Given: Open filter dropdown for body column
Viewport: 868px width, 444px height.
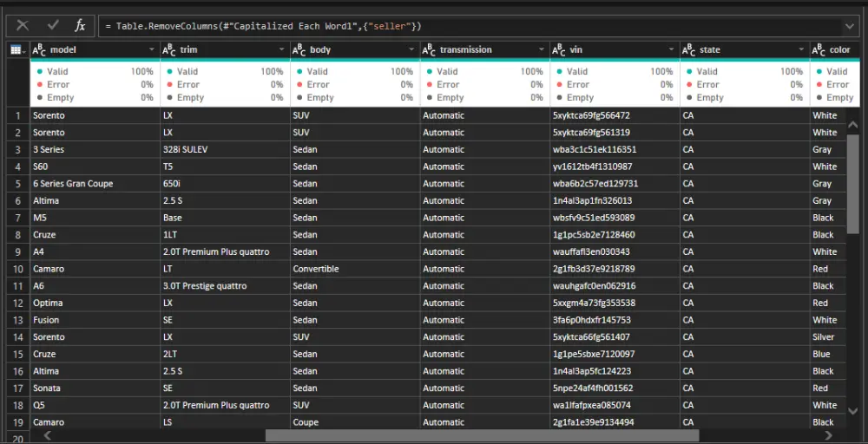Looking at the screenshot, I should coord(411,49).
